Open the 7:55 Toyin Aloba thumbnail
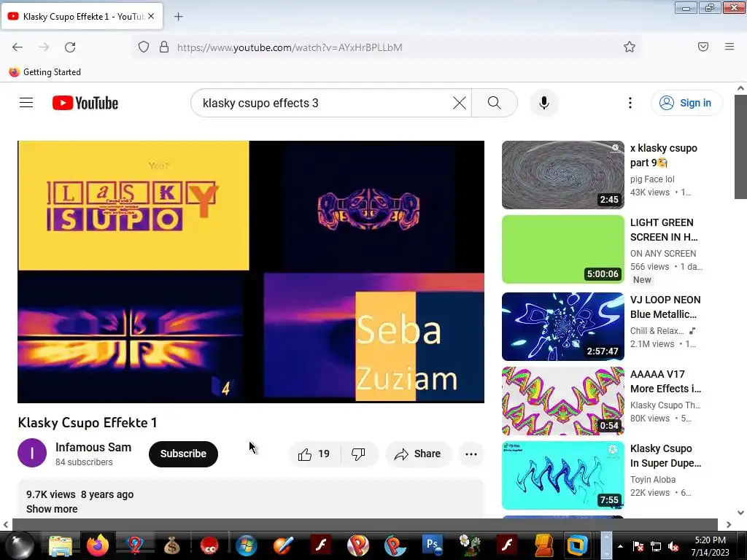Viewport: 747px width, 560px height. 563,475
